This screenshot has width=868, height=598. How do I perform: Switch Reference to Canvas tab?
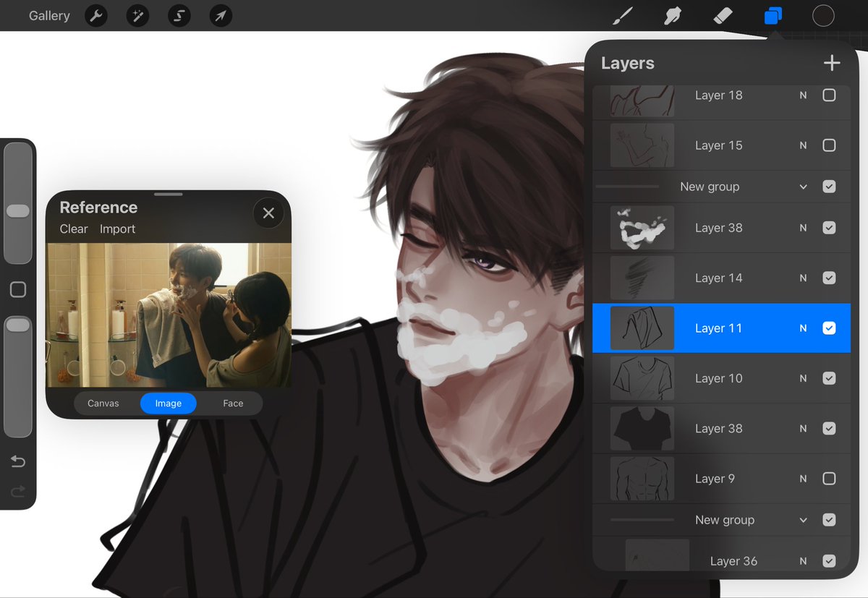[x=103, y=403]
